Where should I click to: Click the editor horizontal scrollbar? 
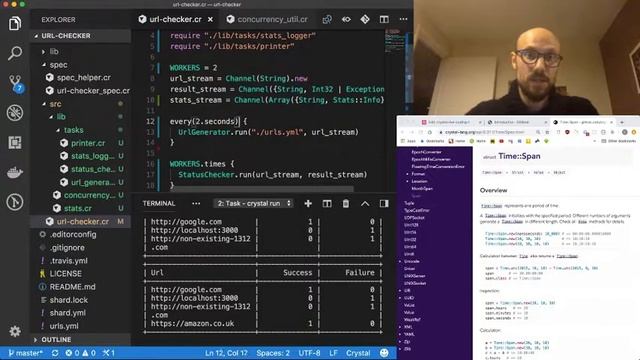261,189
